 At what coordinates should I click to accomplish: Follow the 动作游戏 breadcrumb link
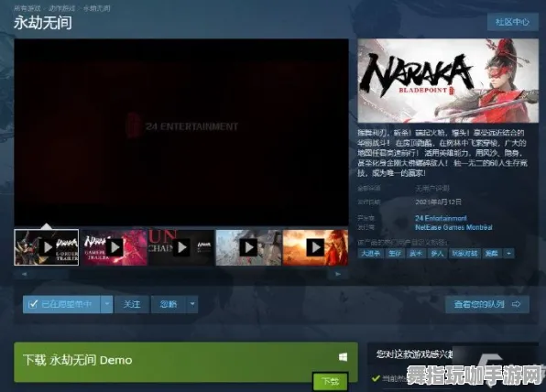point(62,8)
